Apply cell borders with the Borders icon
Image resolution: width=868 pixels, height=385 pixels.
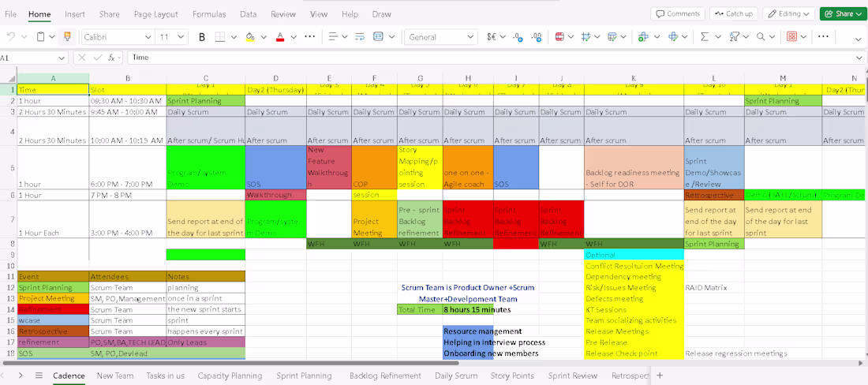[x=220, y=37]
